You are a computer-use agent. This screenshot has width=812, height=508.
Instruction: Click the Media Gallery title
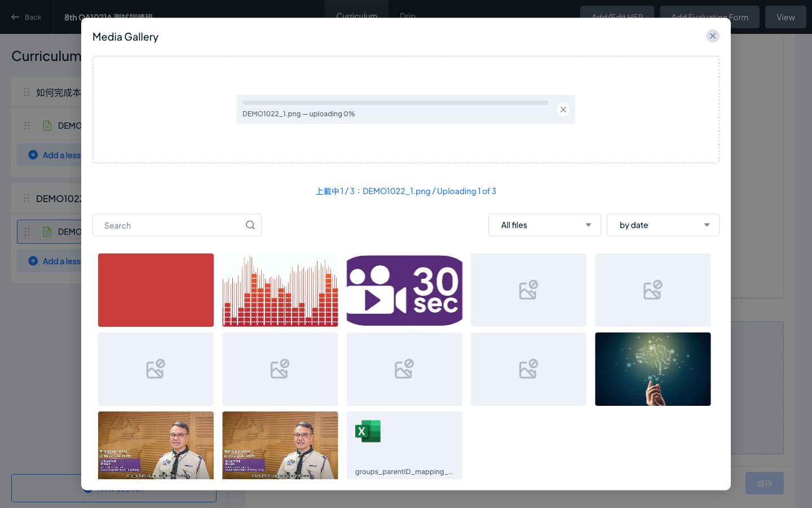point(125,37)
